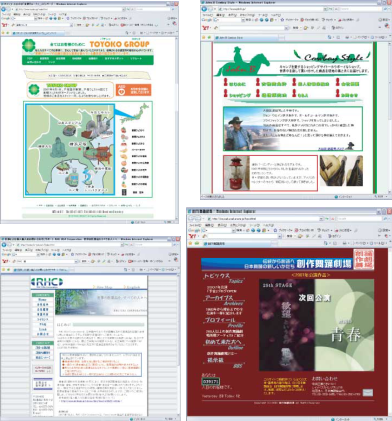Click the RHC logo on the RHC page

[47, 283]
